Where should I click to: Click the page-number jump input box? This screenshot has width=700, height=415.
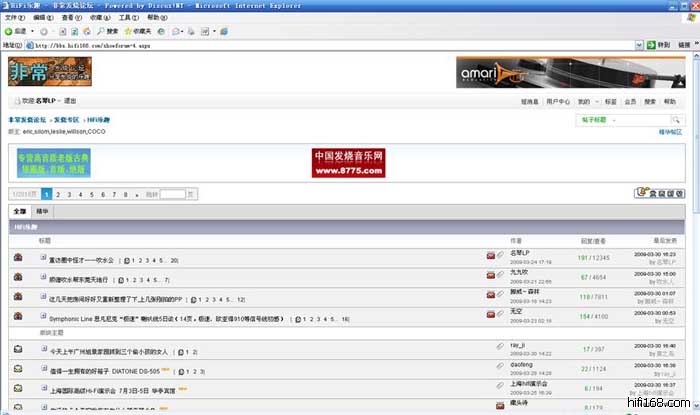pos(173,193)
